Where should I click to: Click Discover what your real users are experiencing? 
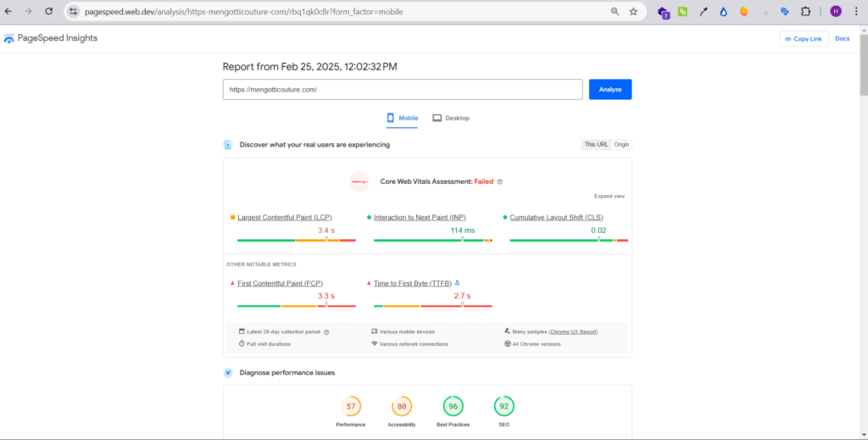tap(314, 144)
